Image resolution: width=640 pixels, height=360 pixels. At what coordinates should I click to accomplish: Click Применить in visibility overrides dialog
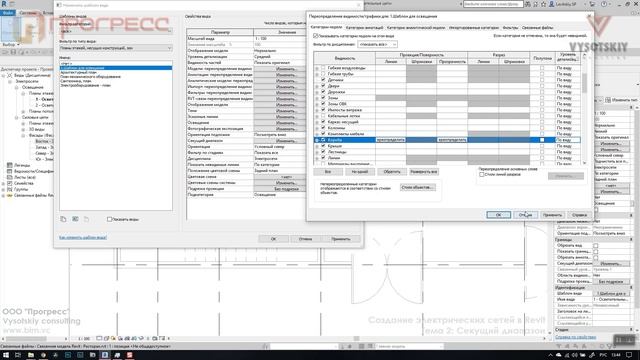(x=552, y=215)
